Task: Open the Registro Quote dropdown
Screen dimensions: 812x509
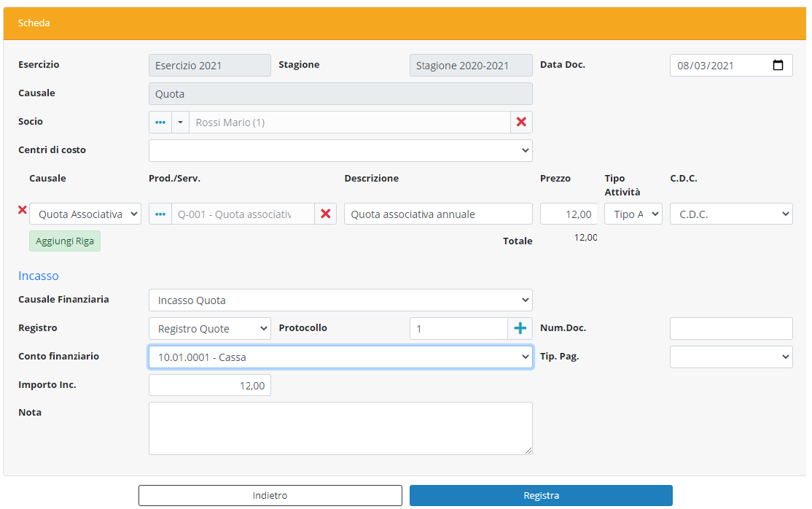Action: (x=209, y=329)
